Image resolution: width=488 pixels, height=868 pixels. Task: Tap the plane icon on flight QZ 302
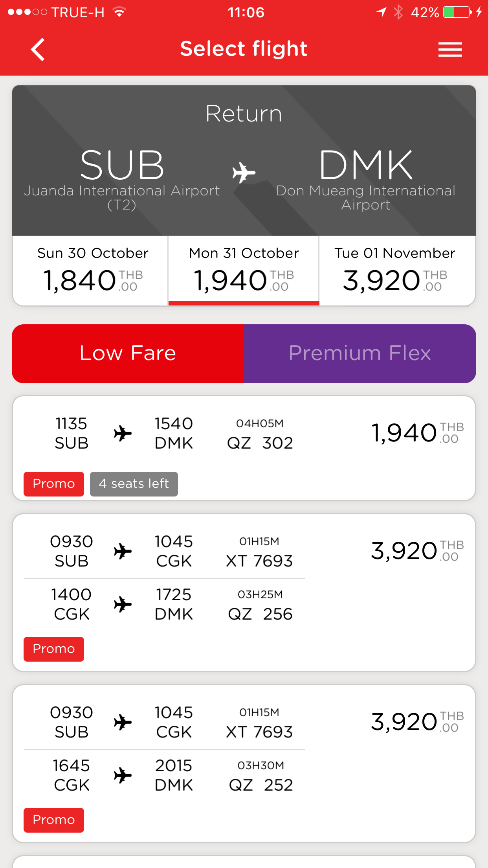pyautogui.click(x=123, y=434)
